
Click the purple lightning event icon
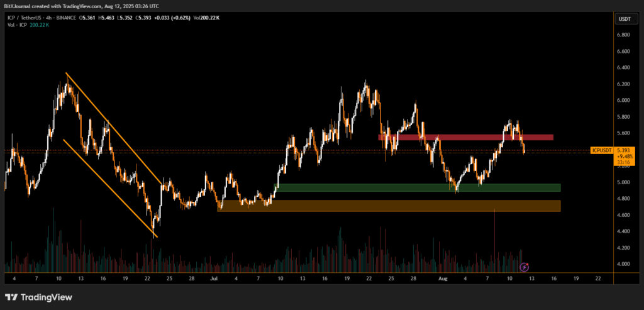click(x=525, y=267)
